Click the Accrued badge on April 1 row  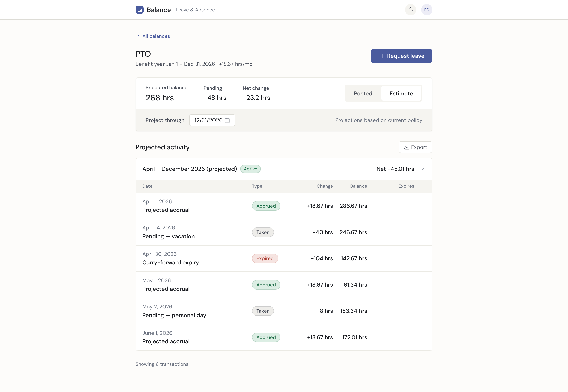266,206
